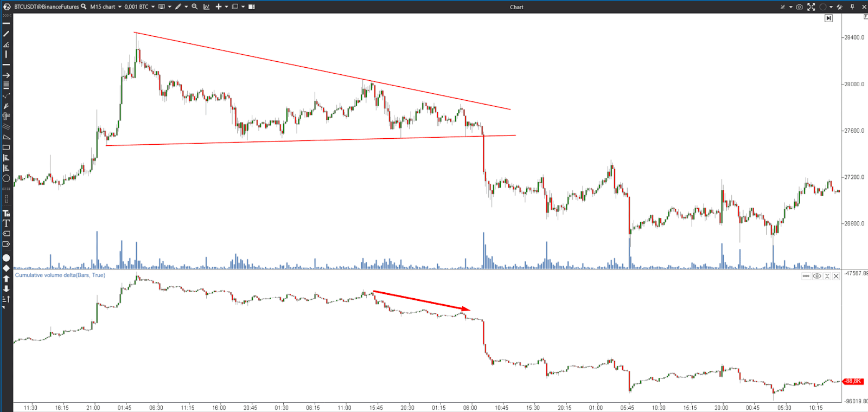Select the vertical line drawing tool
The height and width of the screenshot is (412, 868).
coord(7,54)
